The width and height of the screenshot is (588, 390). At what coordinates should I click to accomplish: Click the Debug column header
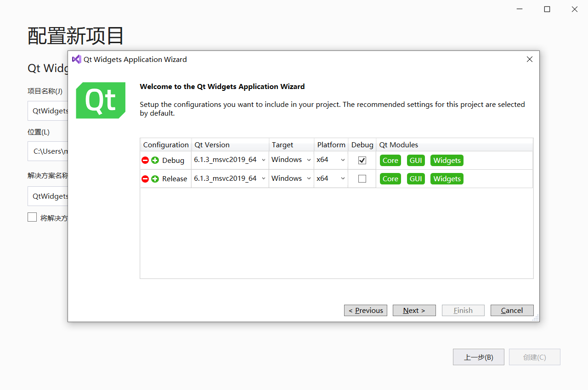tap(362, 145)
